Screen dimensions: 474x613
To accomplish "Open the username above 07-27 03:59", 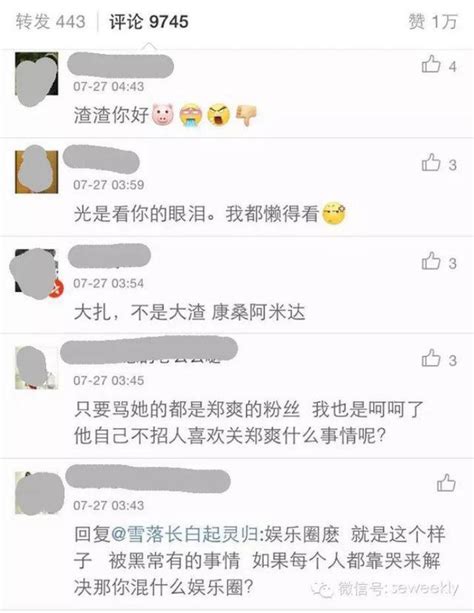I will click(x=101, y=162).
